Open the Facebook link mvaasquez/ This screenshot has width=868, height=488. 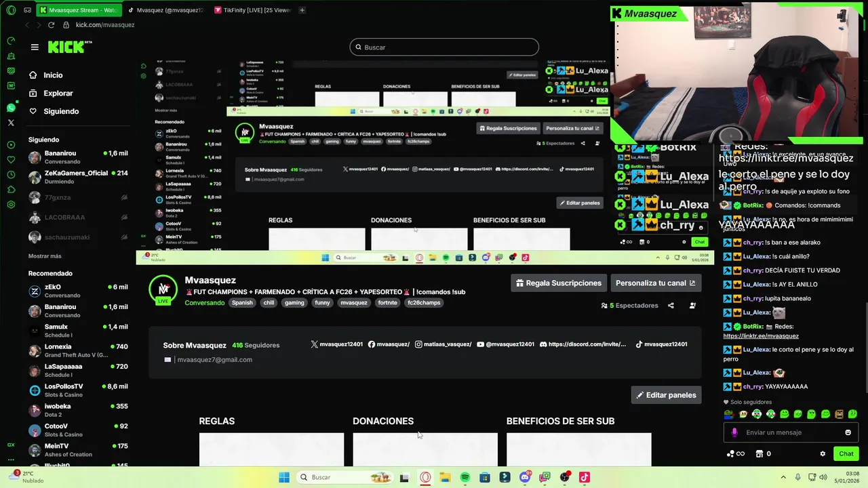point(389,344)
